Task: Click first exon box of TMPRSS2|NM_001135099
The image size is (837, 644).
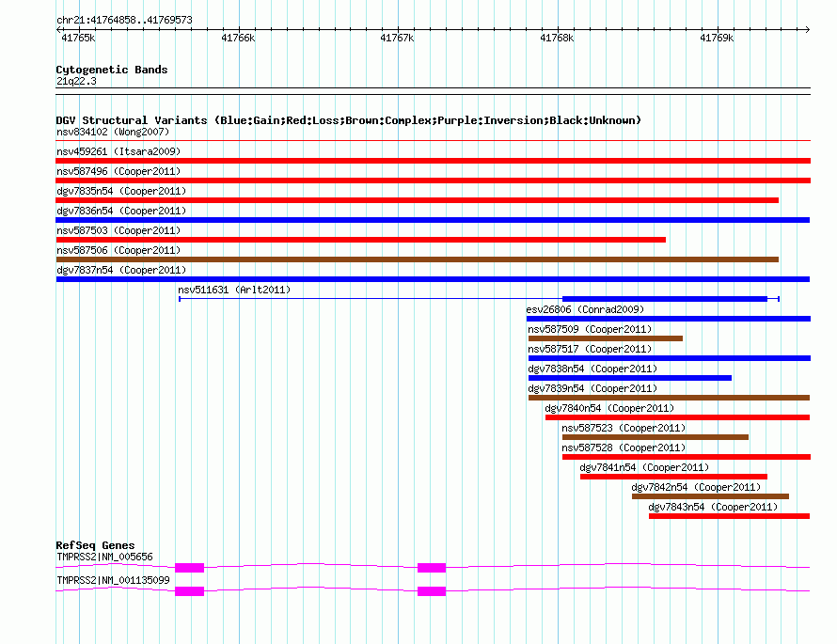Action: (x=189, y=591)
